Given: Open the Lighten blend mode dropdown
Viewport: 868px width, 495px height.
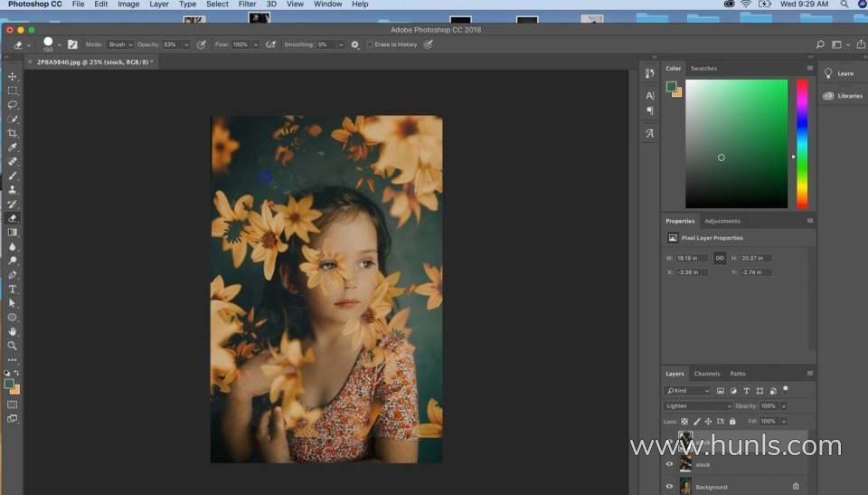Looking at the screenshot, I should (698, 406).
